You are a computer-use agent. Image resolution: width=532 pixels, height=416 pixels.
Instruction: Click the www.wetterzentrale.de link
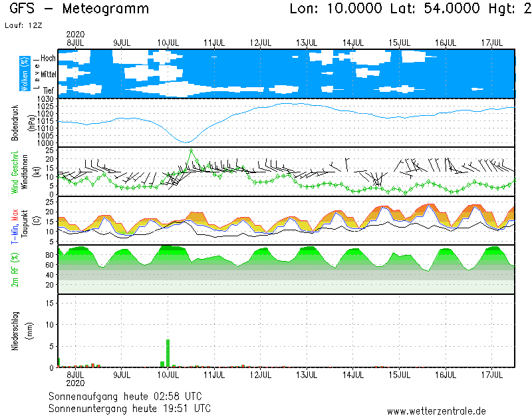pos(436,411)
